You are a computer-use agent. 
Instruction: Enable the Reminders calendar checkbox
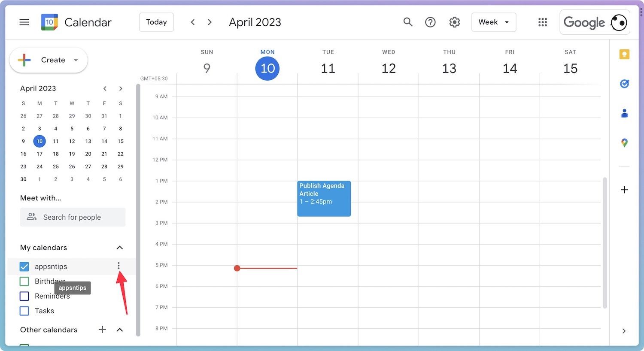tap(24, 296)
